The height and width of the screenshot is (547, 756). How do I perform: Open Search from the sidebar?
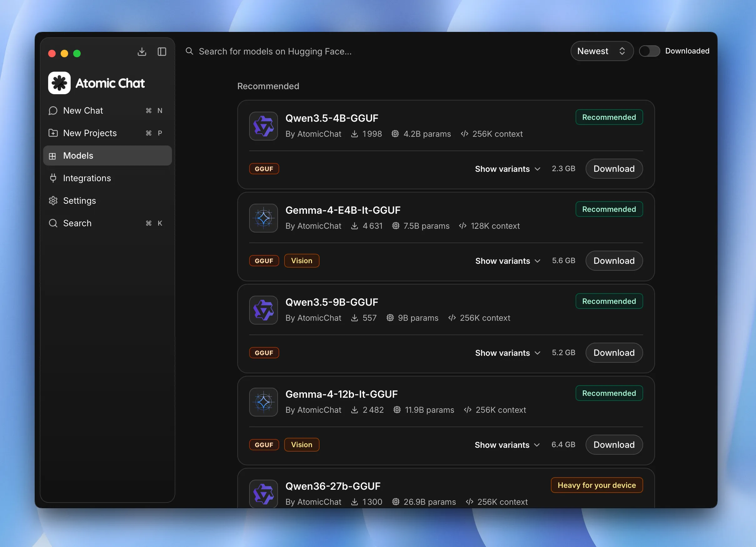[107, 223]
